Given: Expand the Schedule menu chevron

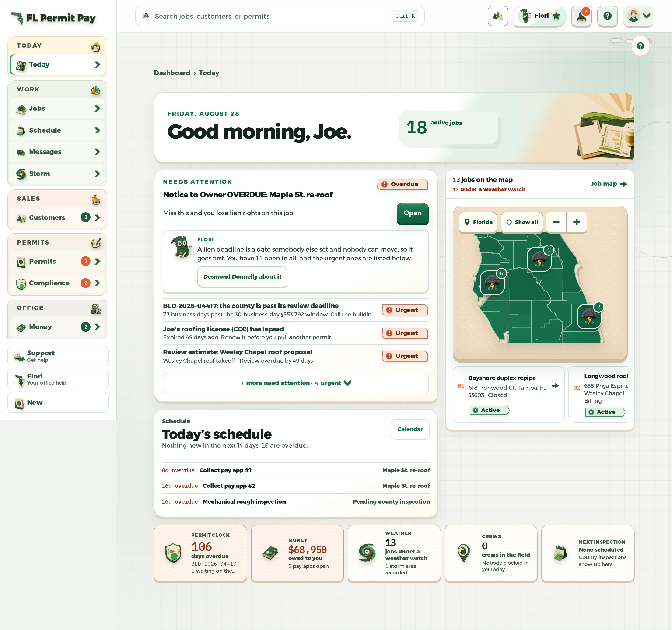Looking at the screenshot, I should point(97,130).
